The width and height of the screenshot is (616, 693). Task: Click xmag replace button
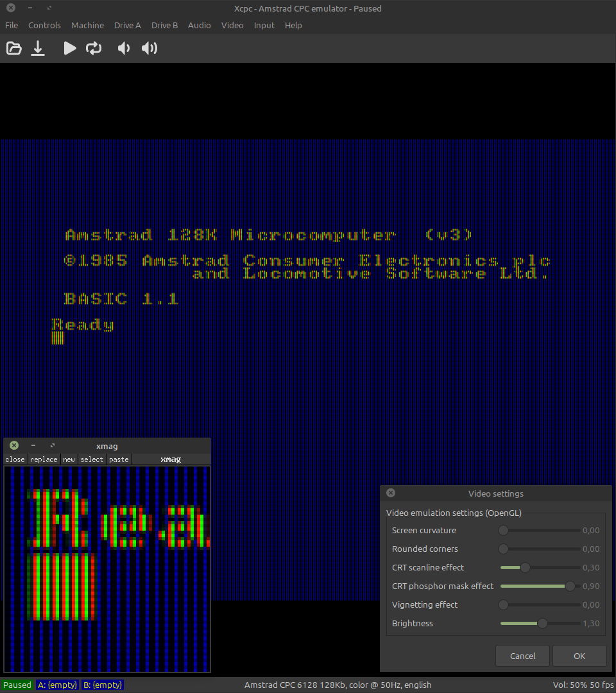[x=44, y=459]
